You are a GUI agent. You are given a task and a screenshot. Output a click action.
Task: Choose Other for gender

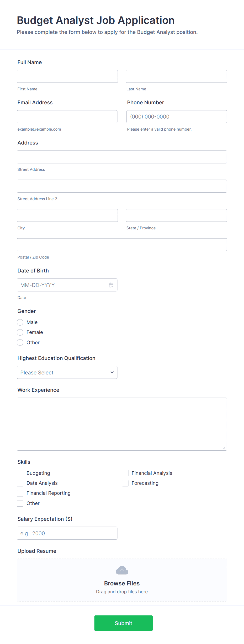pyautogui.click(x=20, y=343)
